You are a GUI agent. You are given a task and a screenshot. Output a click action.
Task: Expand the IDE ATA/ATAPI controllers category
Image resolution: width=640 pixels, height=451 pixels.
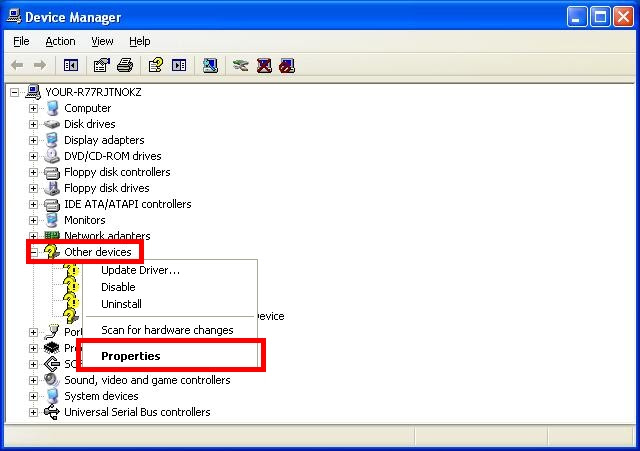[x=33, y=204]
